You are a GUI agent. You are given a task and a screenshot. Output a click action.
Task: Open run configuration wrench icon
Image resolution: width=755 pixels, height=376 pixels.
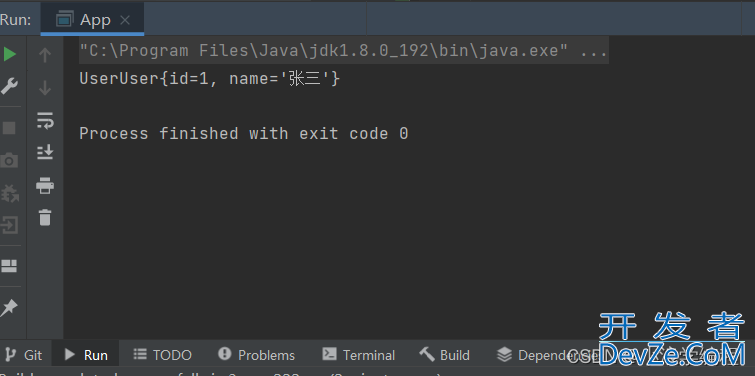[9, 87]
